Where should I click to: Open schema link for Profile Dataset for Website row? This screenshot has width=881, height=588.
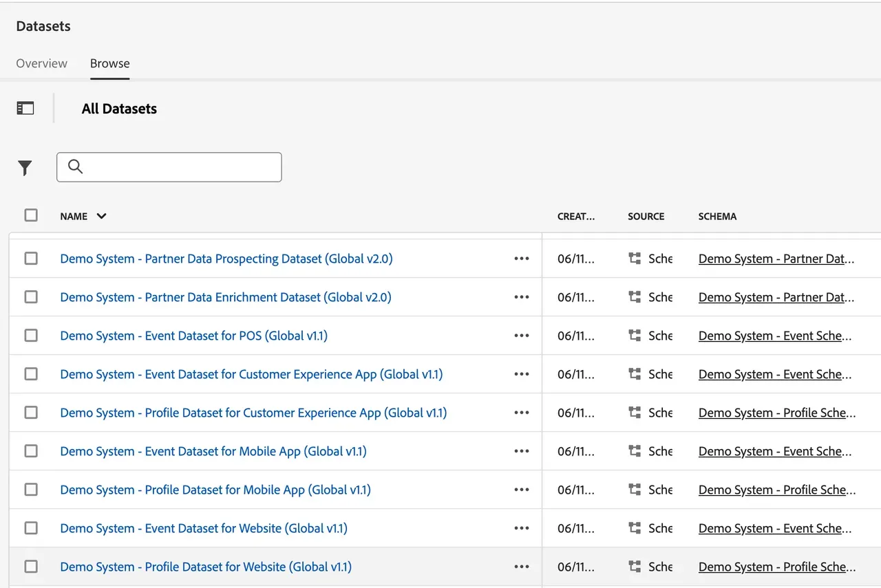click(x=777, y=567)
